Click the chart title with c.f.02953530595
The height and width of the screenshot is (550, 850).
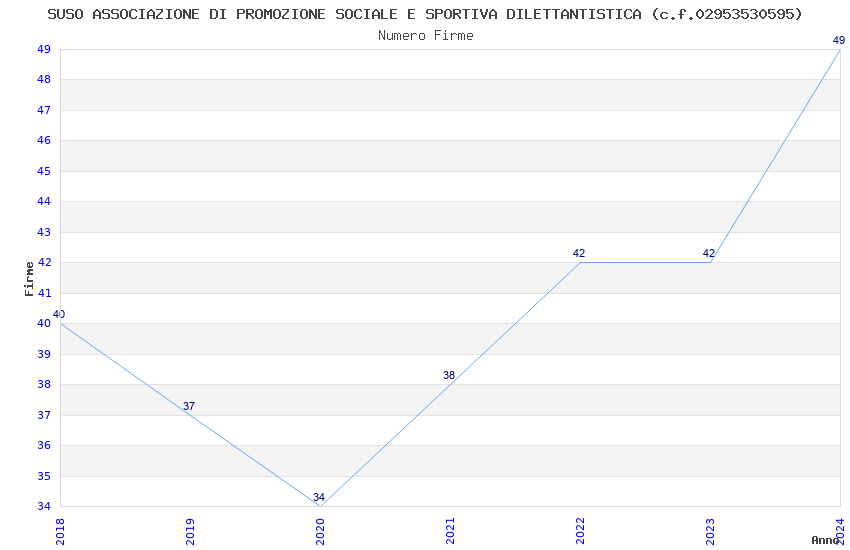[x=424, y=14]
